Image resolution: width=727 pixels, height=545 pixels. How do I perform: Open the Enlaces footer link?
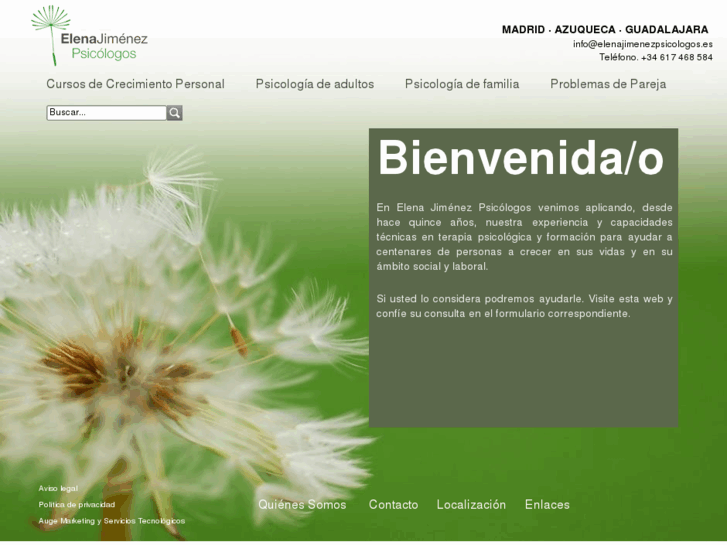click(547, 505)
